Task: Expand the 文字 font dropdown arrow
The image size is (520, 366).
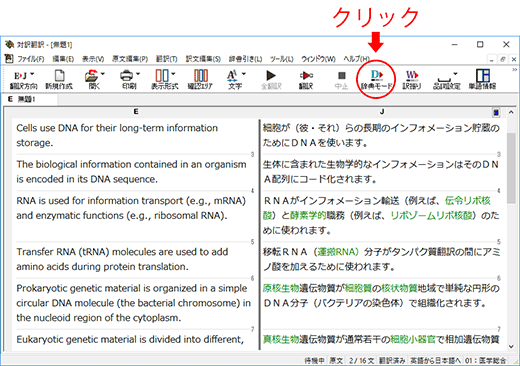Action: coord(244,74)
